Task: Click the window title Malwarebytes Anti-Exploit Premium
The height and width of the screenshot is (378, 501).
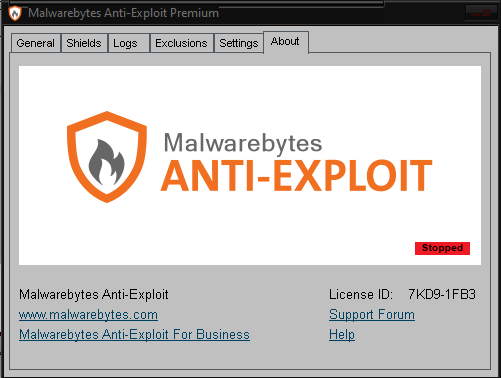Action: coord(123,13)
